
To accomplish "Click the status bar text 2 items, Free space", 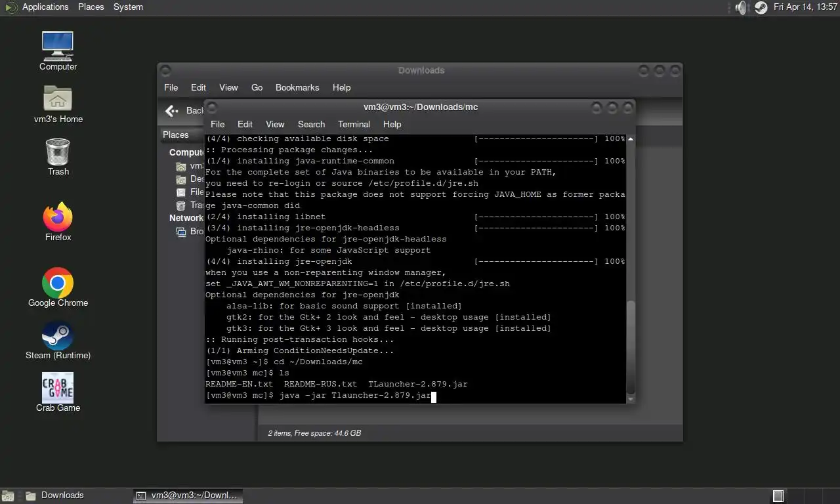I will (314, 433).
